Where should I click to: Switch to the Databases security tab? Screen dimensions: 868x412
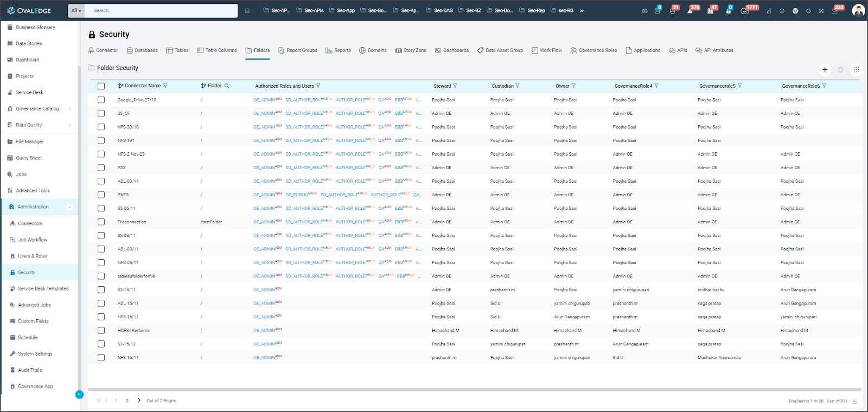(142, 50)
